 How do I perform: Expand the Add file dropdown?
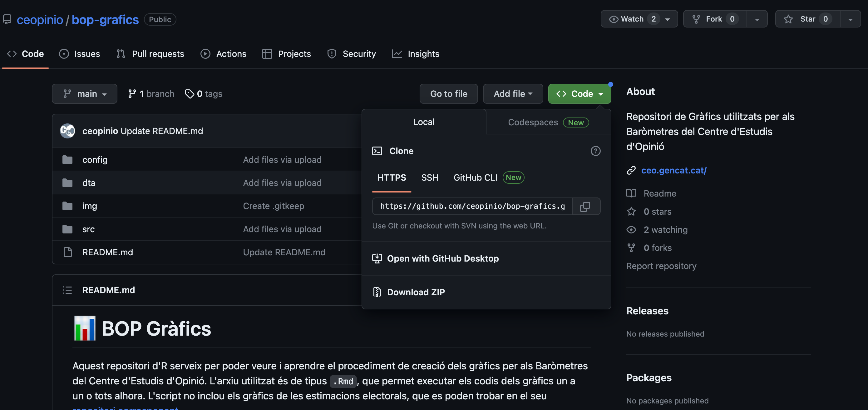tap(512, 94)
